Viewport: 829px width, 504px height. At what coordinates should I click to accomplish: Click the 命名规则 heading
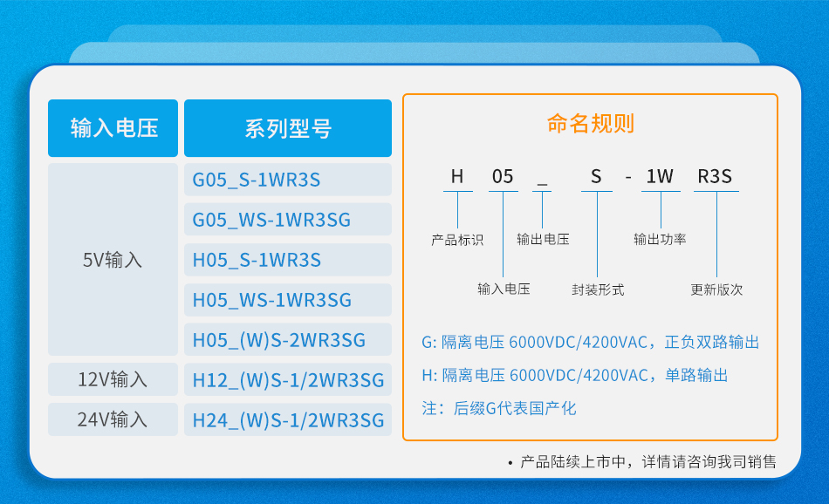(x=590, y=123)
